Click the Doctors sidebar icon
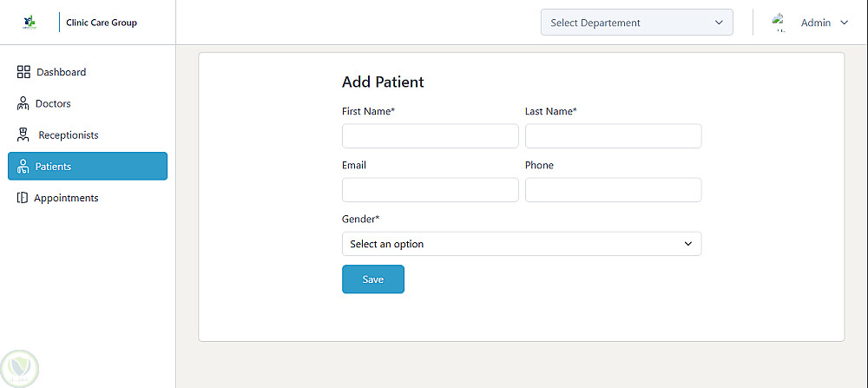868x388 pixels. (x=23, y=104)
